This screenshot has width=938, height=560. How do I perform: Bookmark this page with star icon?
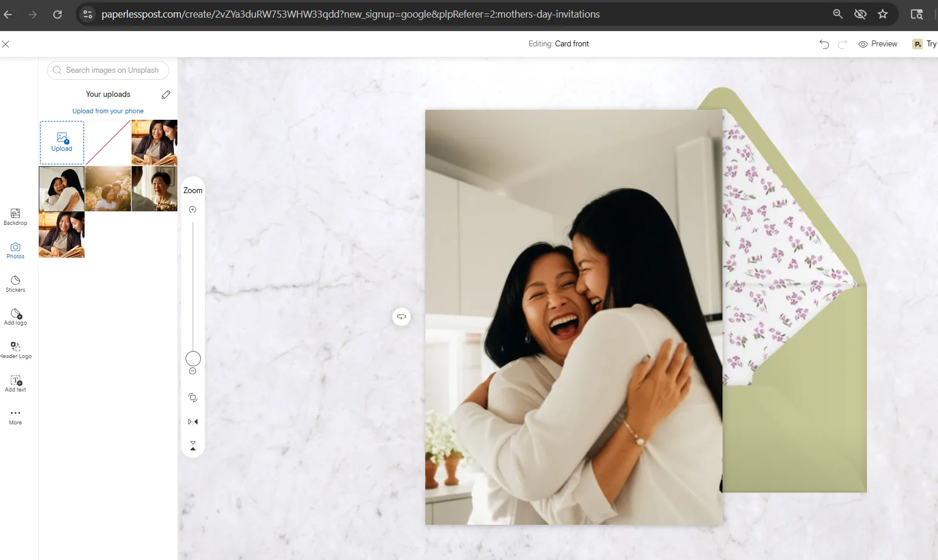pyautogui.click(x=882, y=14)
